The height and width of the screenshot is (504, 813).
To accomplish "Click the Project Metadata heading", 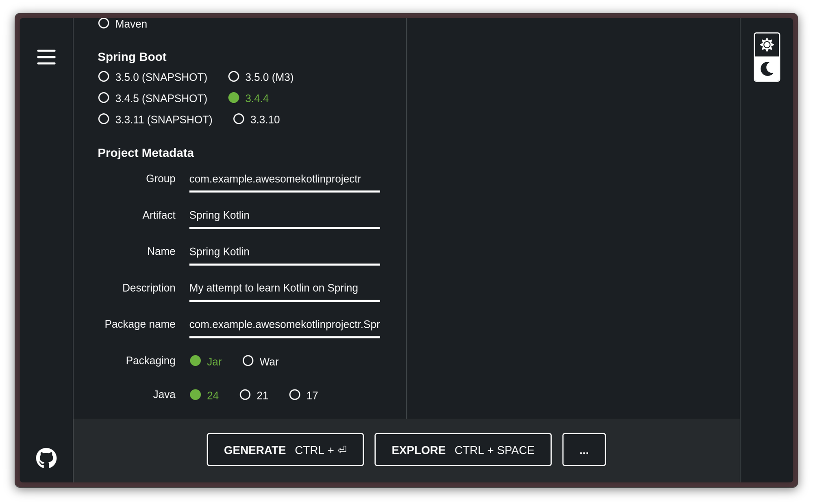I will pos(146,153).
